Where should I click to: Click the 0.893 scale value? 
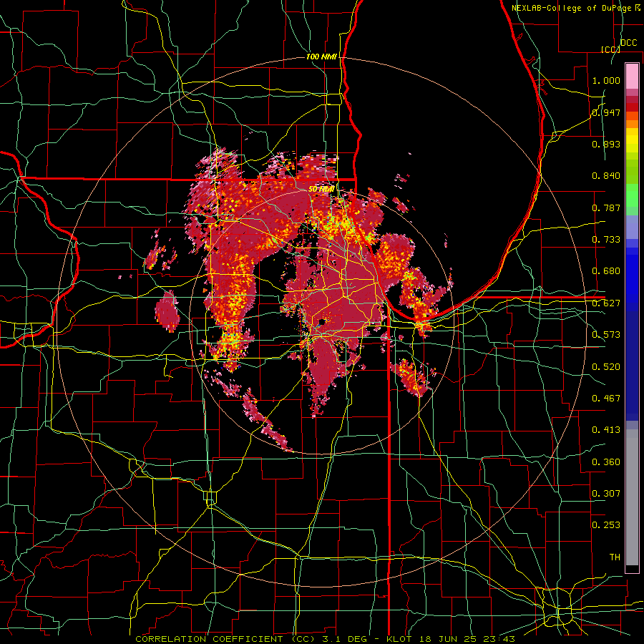[606, 144]
